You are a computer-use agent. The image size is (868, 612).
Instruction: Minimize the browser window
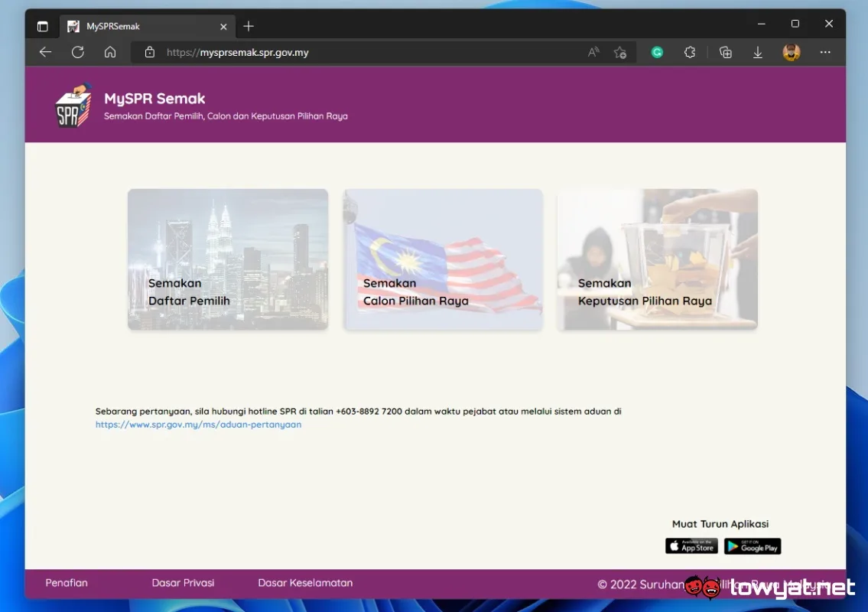click(761, 24)
